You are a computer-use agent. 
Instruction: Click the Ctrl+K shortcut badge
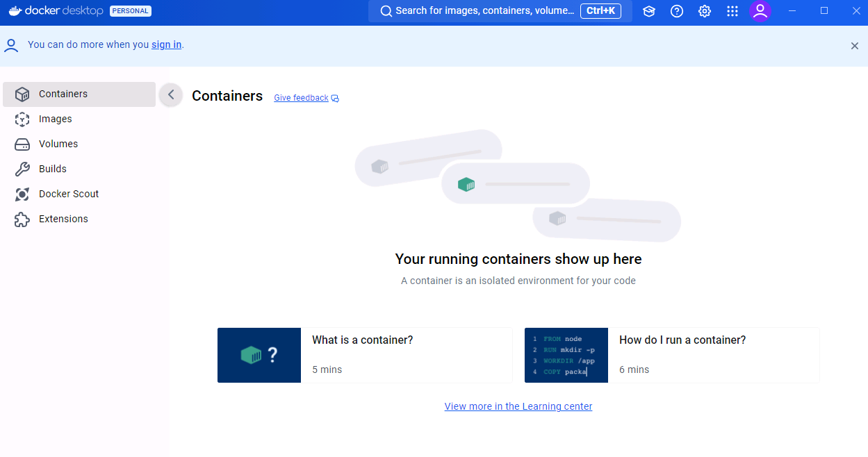[x=600, y=11]
